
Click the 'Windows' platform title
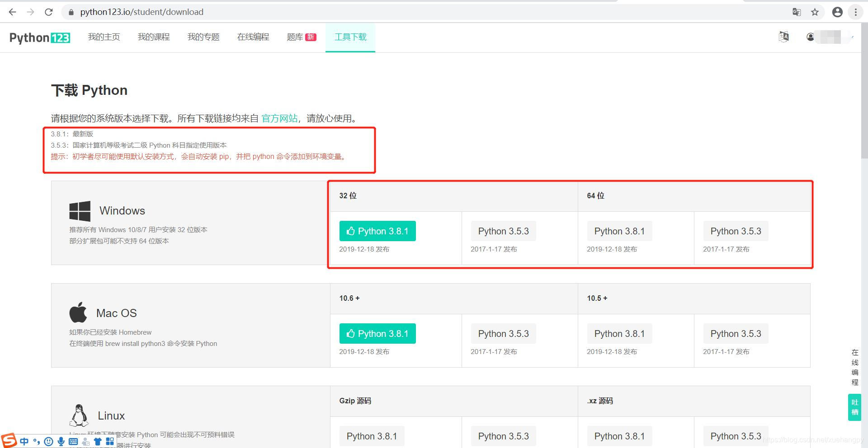[x=122, y=211]
